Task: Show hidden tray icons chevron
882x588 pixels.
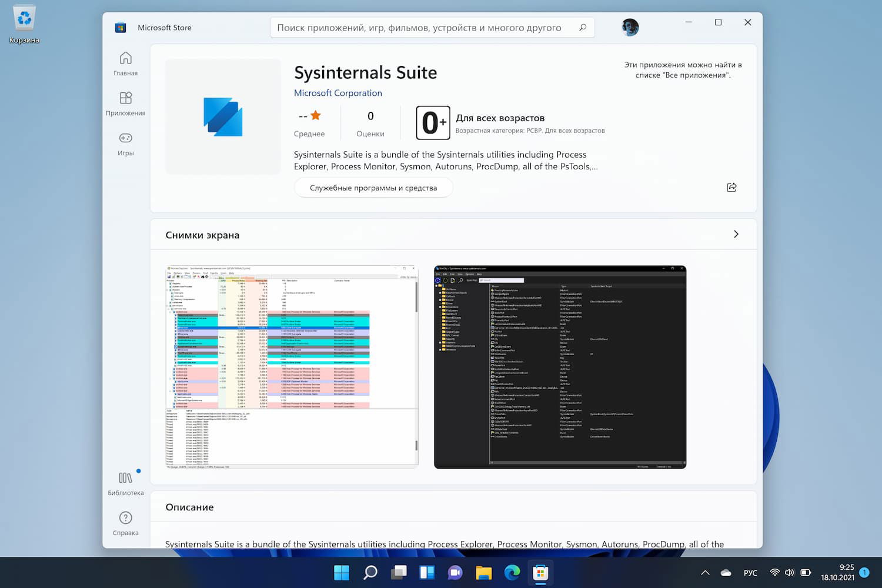Action: (706, 573)
